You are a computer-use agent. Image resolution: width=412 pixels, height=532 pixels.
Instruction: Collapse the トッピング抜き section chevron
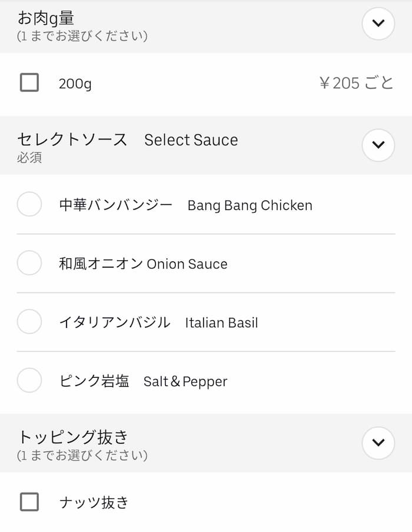(378, 443)
